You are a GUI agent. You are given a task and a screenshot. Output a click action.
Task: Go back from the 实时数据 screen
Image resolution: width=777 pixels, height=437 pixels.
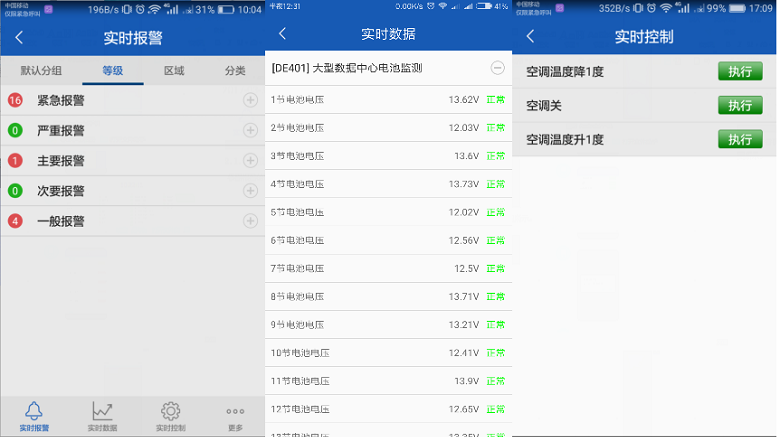tap(282, 34)
